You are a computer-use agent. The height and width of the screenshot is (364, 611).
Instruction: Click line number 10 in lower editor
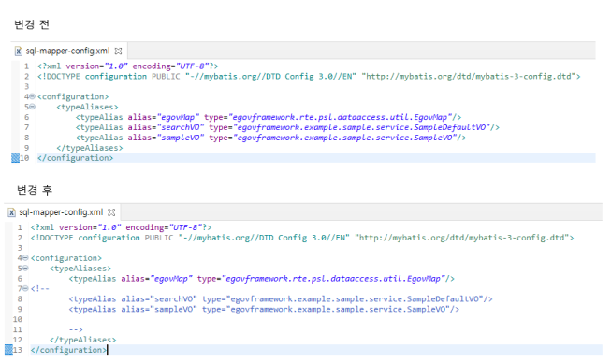point(18,319)
